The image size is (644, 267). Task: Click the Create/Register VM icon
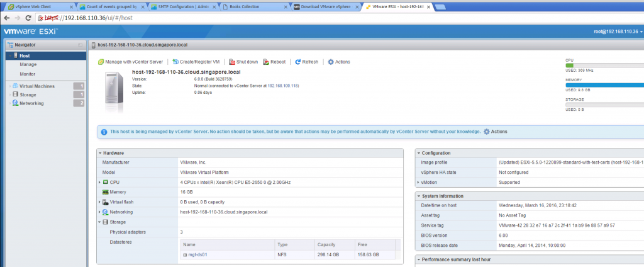coord(175,62)
